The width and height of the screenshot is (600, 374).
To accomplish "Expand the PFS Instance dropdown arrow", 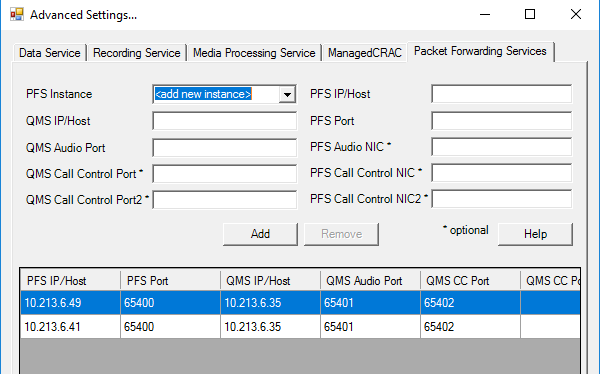I will pos(287,94).
